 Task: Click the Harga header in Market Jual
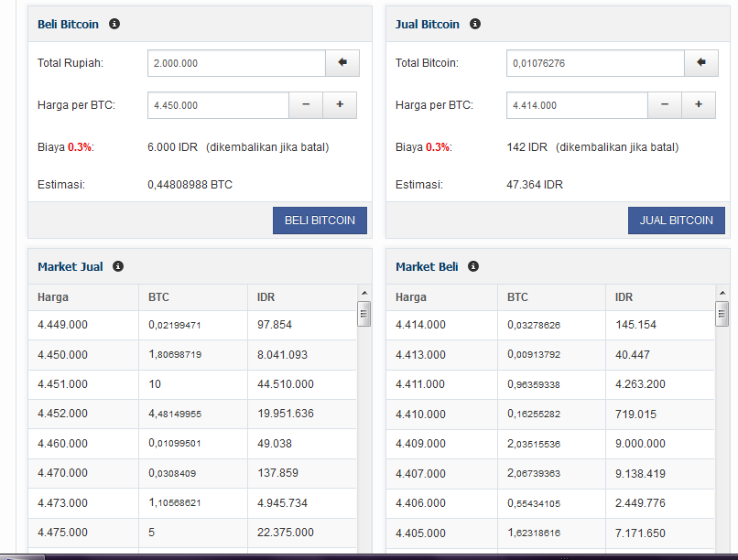53,297
